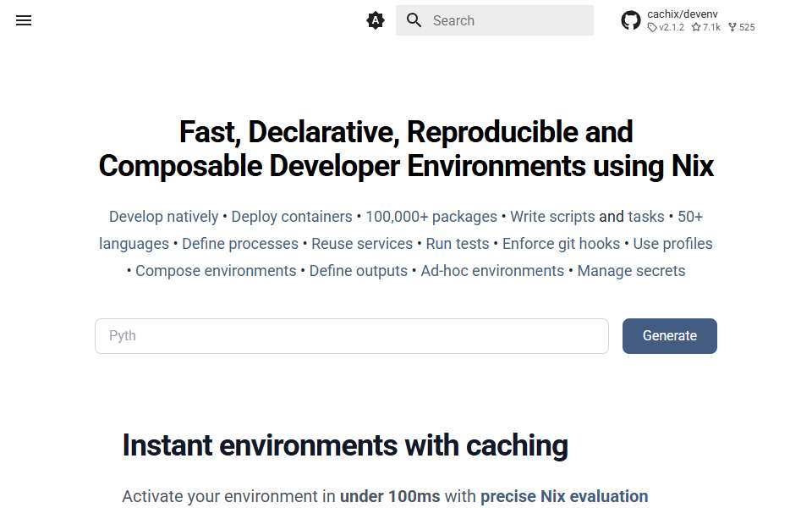Open the Deploy containers link
Screen dimensions: 812x508
click(292, 217)
